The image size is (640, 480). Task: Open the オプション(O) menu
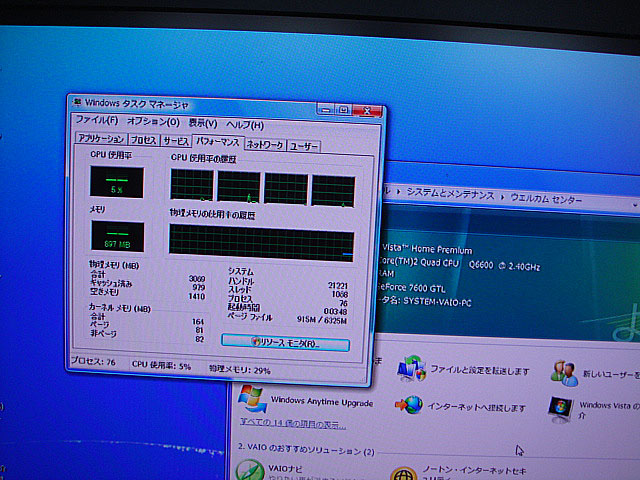pyautogui.click(x=153, y=121)
